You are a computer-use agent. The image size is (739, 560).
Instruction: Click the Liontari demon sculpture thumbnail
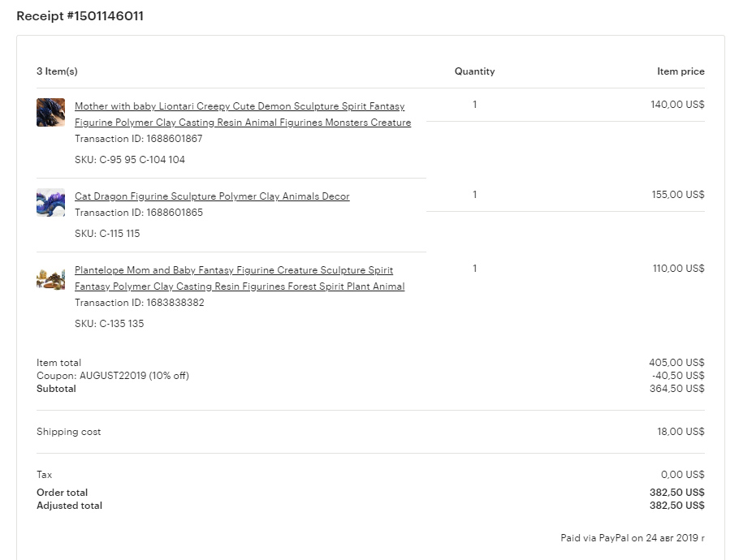point(51,112)
